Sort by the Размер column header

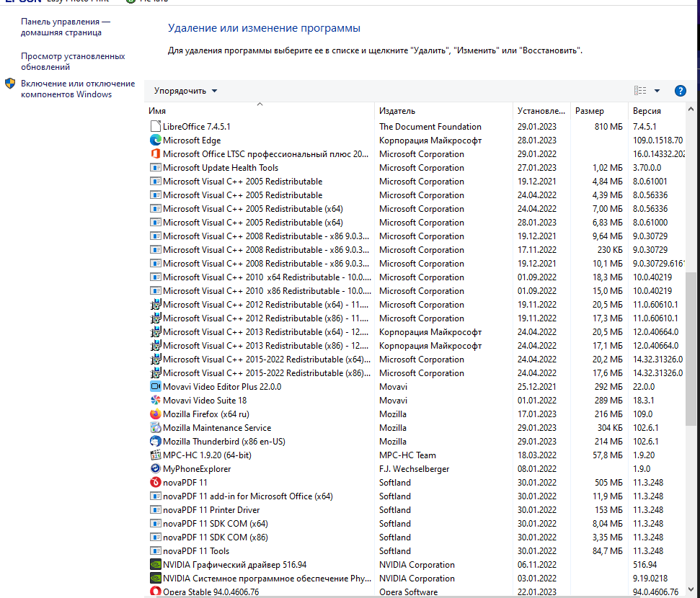(599, 111)
